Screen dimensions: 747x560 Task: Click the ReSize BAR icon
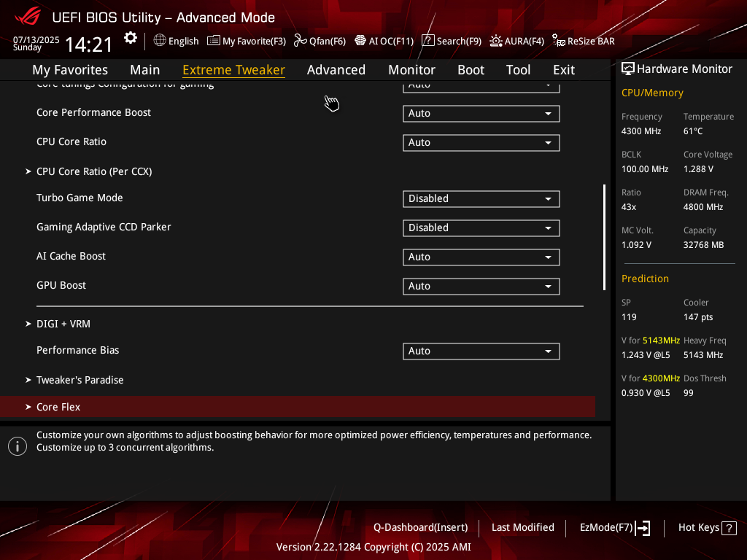coord(559,41)
